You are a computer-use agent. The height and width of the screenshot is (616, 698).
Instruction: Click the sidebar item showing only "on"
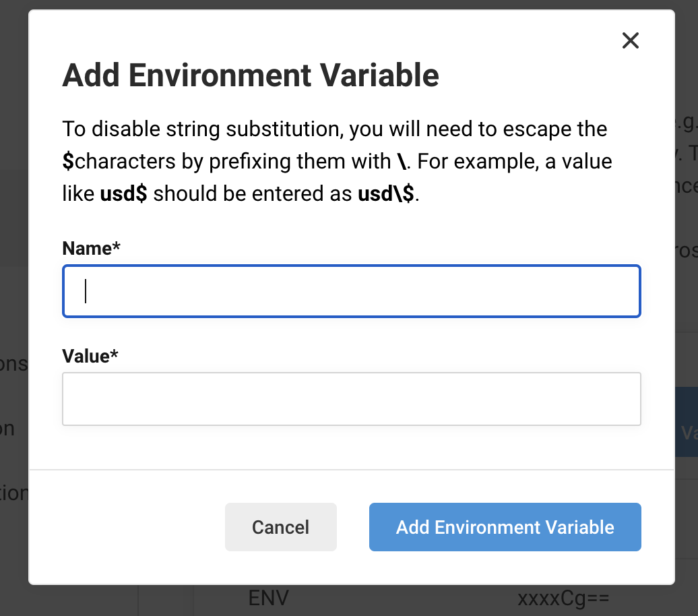[x=7, y=429]
